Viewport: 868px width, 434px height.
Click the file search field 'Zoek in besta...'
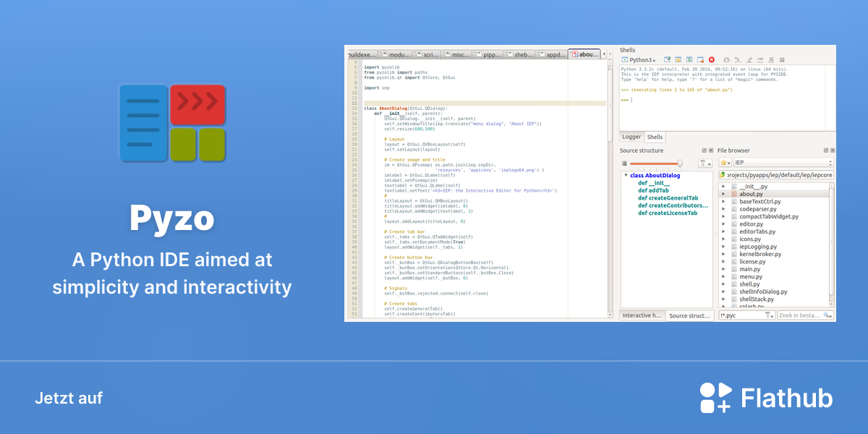(x=806, y=315)
